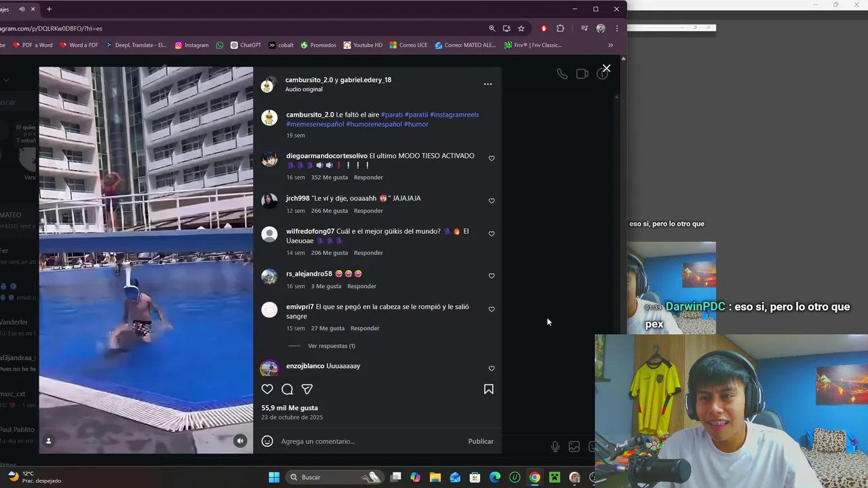
Task: Open the media control icon in toolbar
Action: point(584,28)
